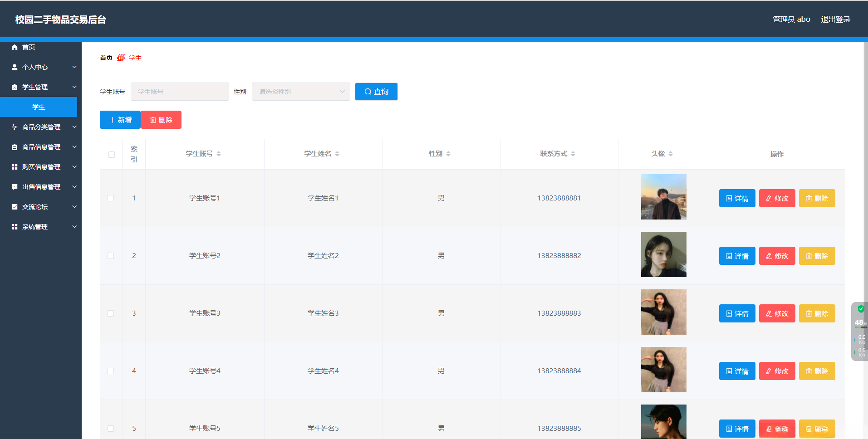
Task: Click 退出登录 at top right
Action: click(x=835, y=19)
